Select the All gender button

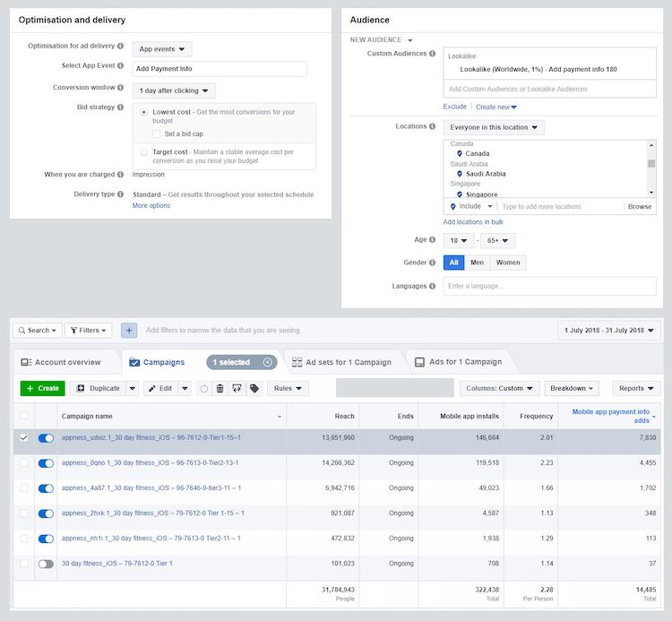pyautogui.click(x=454, y=263)
